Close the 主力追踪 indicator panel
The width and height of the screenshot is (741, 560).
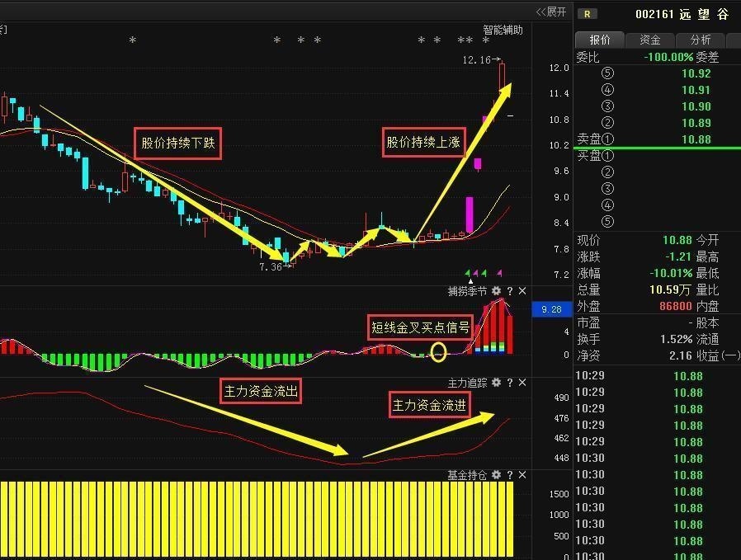(x=522, y=384)
